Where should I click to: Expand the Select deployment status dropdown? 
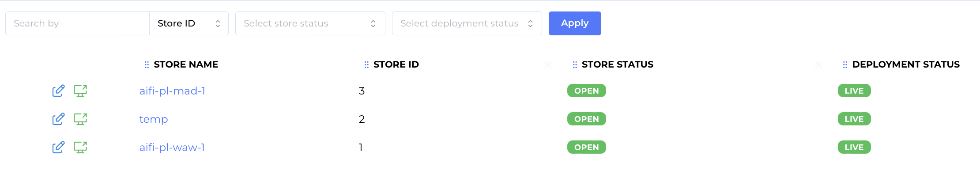point(467,23)
